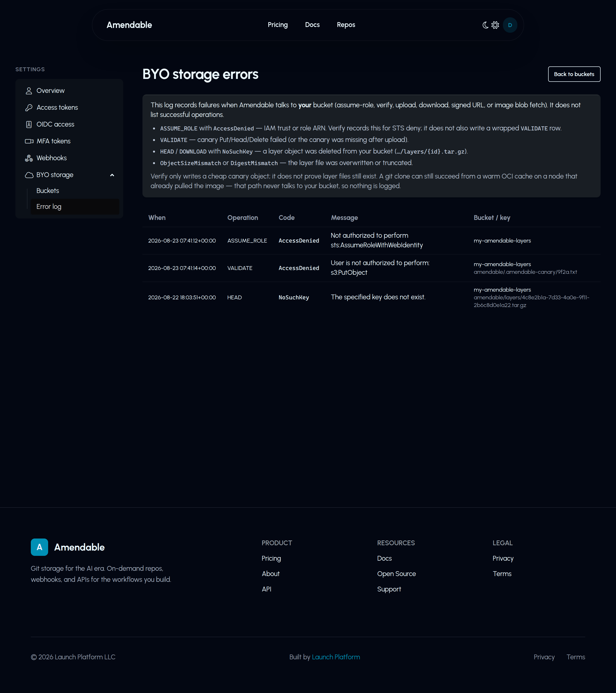The width and height of the screenshot is (616, 693).
Task: Click the Amendable logo in header
Action: [x=129, y=25]
